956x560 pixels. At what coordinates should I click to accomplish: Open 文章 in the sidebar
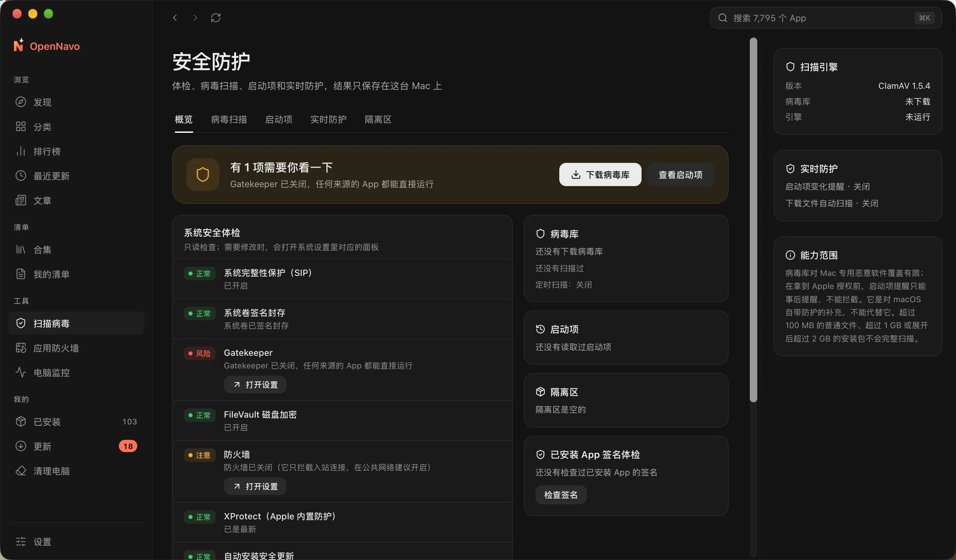click(x=76, y=200)
